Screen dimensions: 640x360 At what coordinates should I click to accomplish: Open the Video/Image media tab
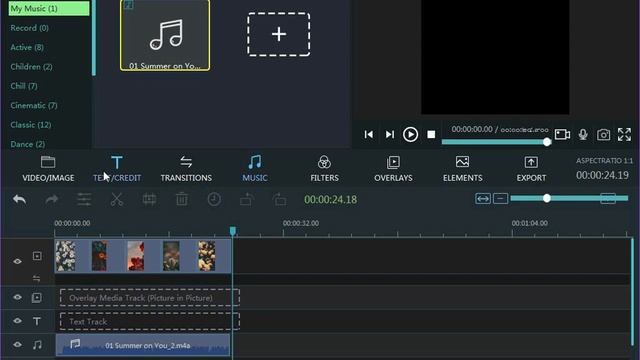[48, 169]
